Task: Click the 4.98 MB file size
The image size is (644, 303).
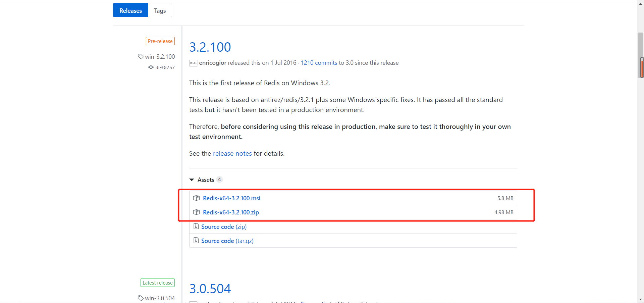Action: click(x=504, y=212)
